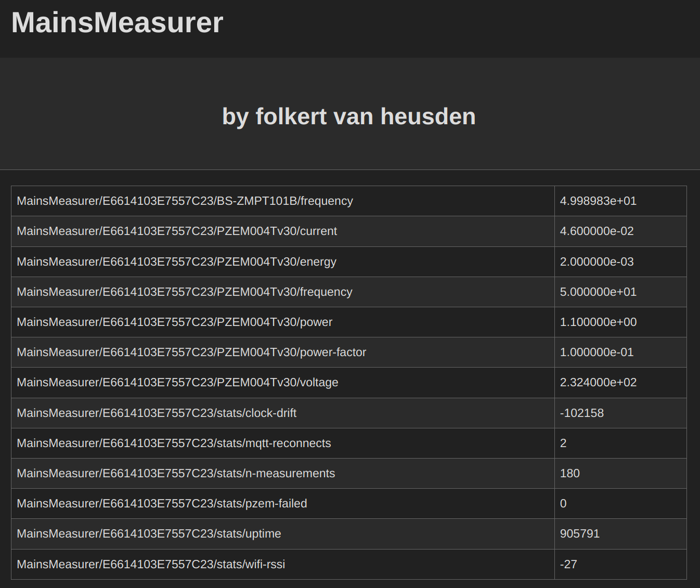The image size is (700, 588).
Task: Click the 'by folkert van heusden' heading
Action: pyautogui.click(x=349, y=116)
